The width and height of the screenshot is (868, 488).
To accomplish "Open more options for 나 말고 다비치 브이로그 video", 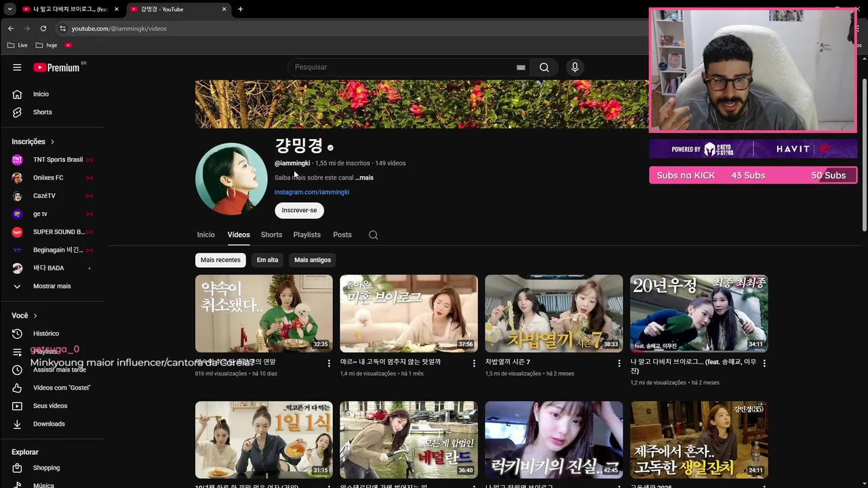I will 764,363.
